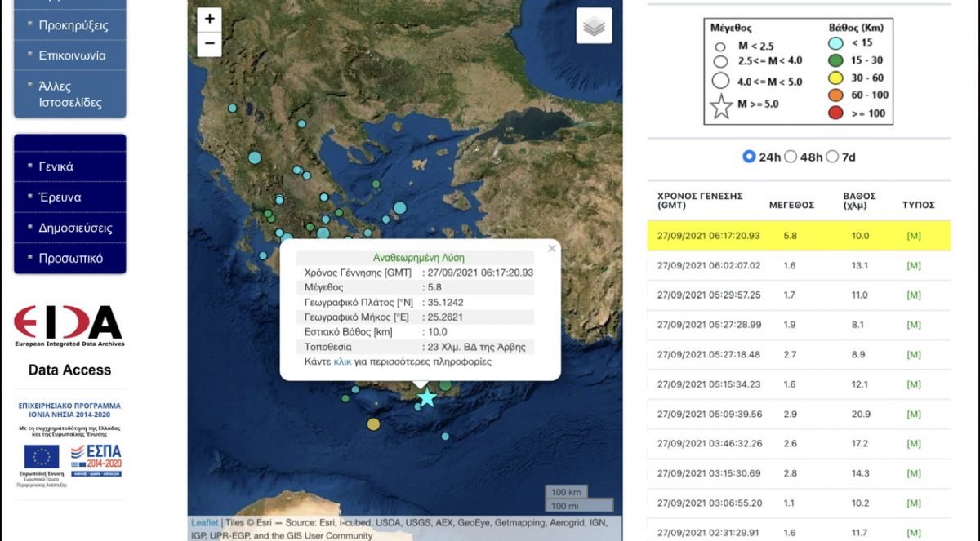The image size is (980, 541).
Task: Click the κλικ link for more information
Action: tap(342, 361)
